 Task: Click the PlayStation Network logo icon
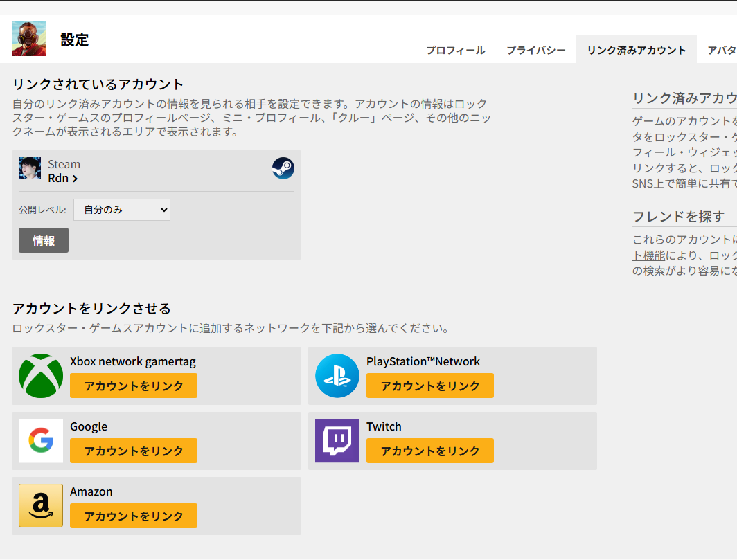pyautogui.click(x=337, y=376)
